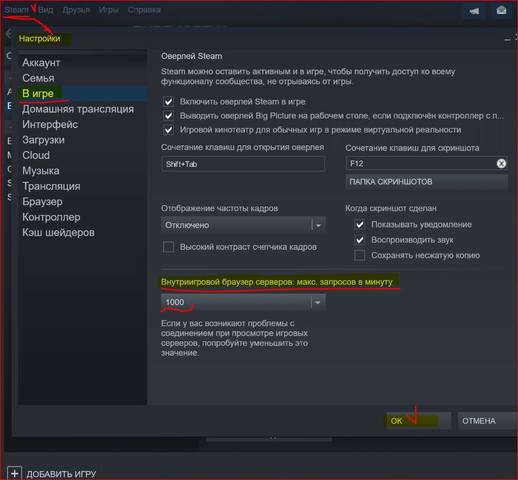518x480 pixels.
Task: Click the Shift+Tab overlay shortcut field
Action: point(243,164)
